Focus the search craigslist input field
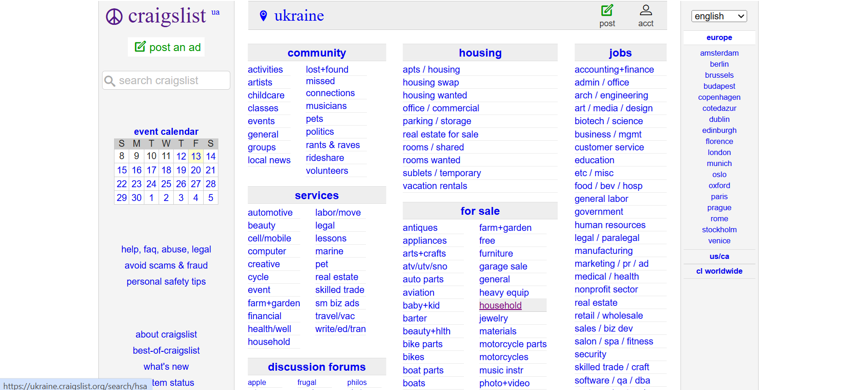Image resolution: width=868 pixels, height=390 pixels. tap(166, 80)
